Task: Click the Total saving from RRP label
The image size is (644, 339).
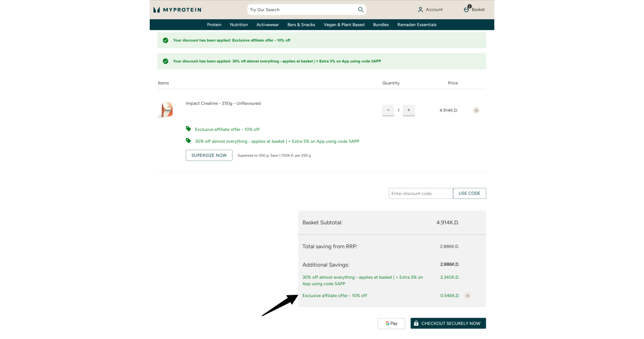Action: [330, 246]
